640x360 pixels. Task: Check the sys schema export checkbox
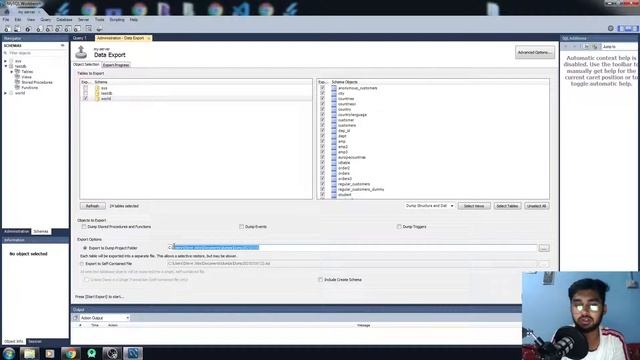pos(85,88)
